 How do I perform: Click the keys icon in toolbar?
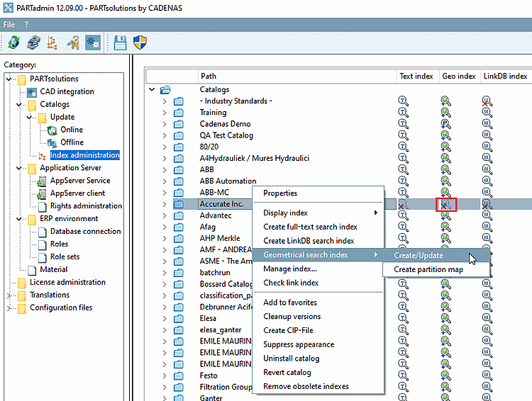coord(72,43)
